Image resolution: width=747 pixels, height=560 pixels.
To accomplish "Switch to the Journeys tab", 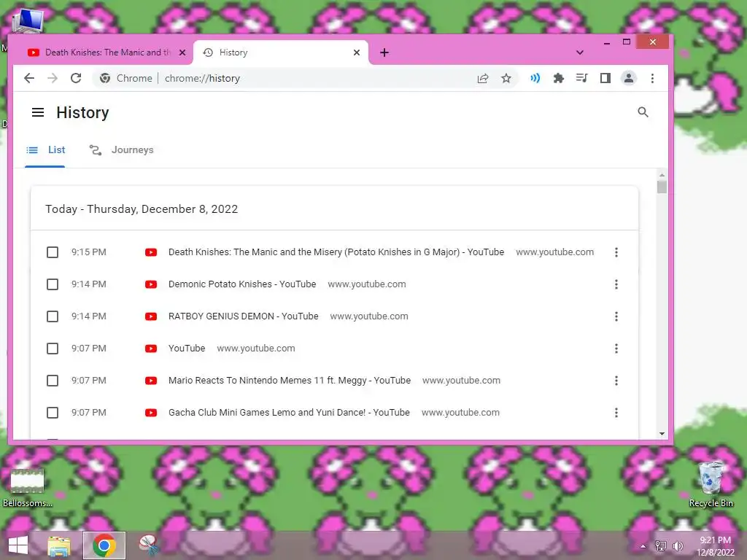I will [x=122, y=150].
